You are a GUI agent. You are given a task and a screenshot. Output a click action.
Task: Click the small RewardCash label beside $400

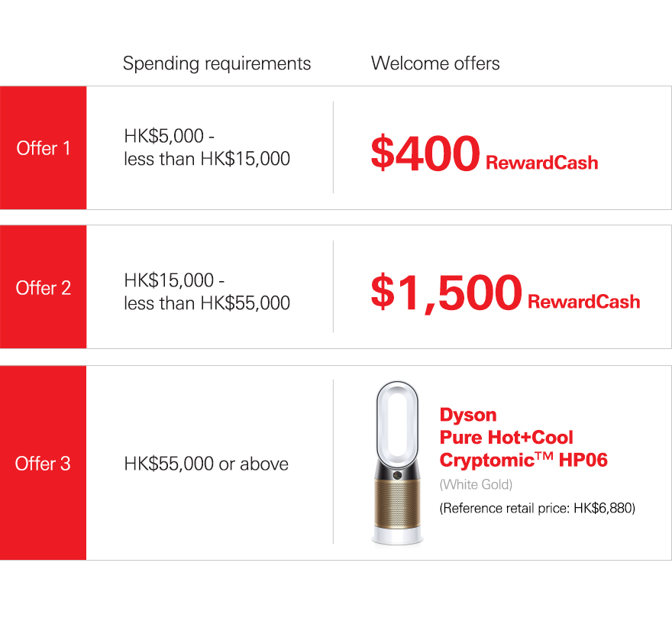(541, 163)
